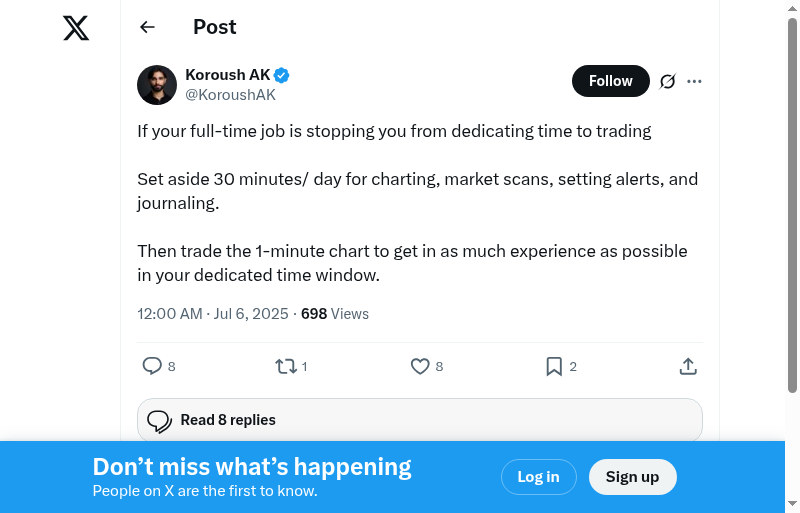This screenshot has height=513, width=800.
Task: Repost using the retweet icon
Action: [286, 367]
